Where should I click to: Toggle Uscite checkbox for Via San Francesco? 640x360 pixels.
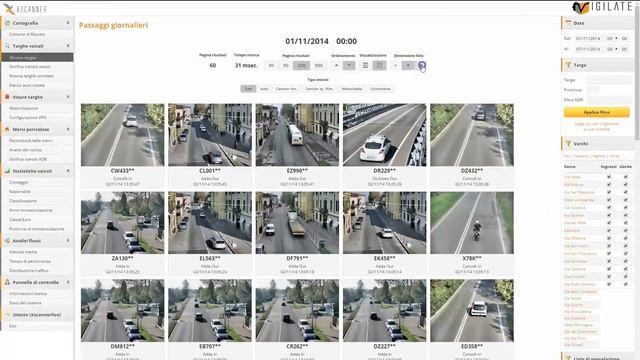tap(626, 253)
